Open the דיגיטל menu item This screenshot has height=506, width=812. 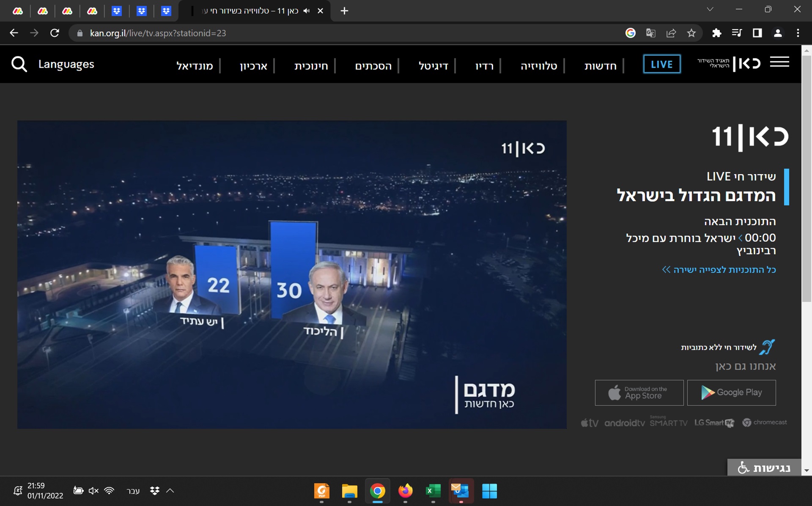click(x=433, y=66)
